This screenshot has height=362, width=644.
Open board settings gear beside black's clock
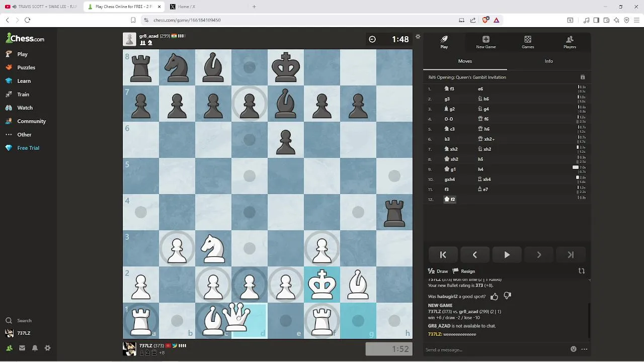point(418,37)
